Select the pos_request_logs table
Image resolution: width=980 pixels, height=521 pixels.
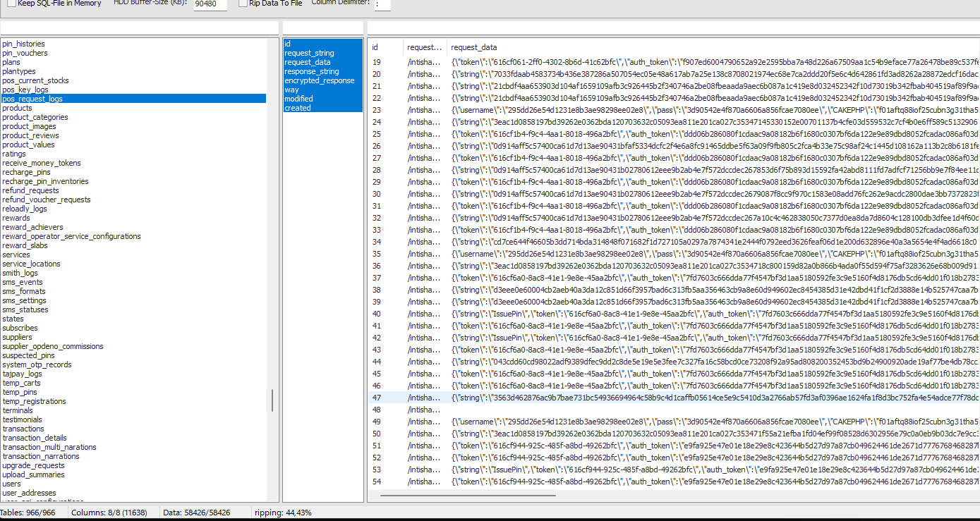click(133, 99)
